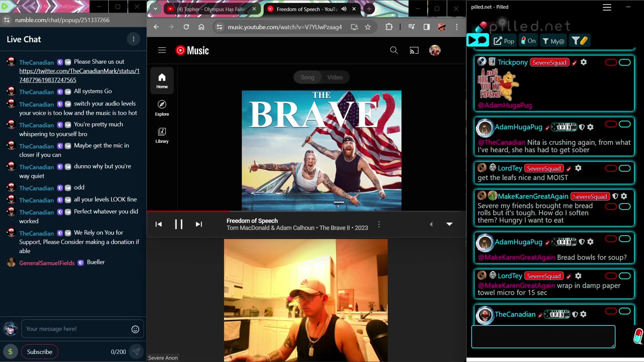The width and height of the screenshot is (644, 362).
Task: Switch to Video view
Action: [x=335, y=77]
